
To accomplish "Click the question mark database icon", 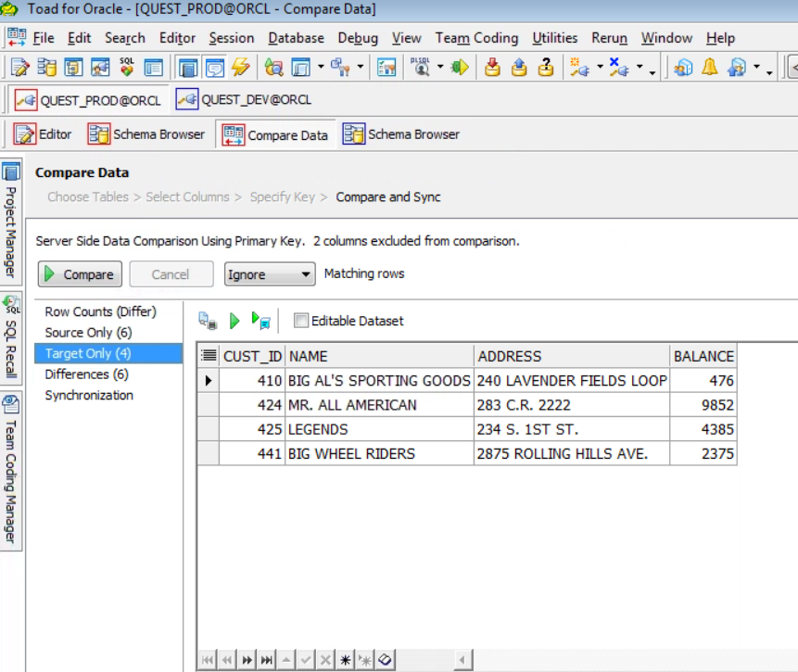I will click(x=546, y=67).
